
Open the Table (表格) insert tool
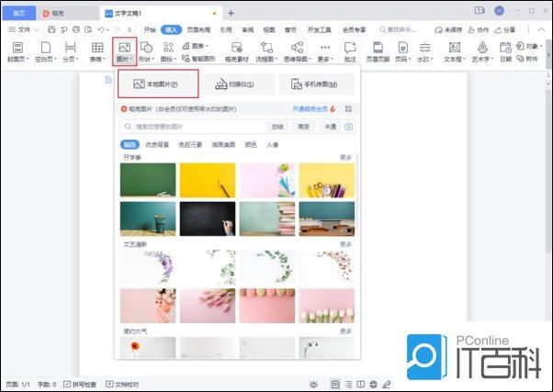coord(97,52)
